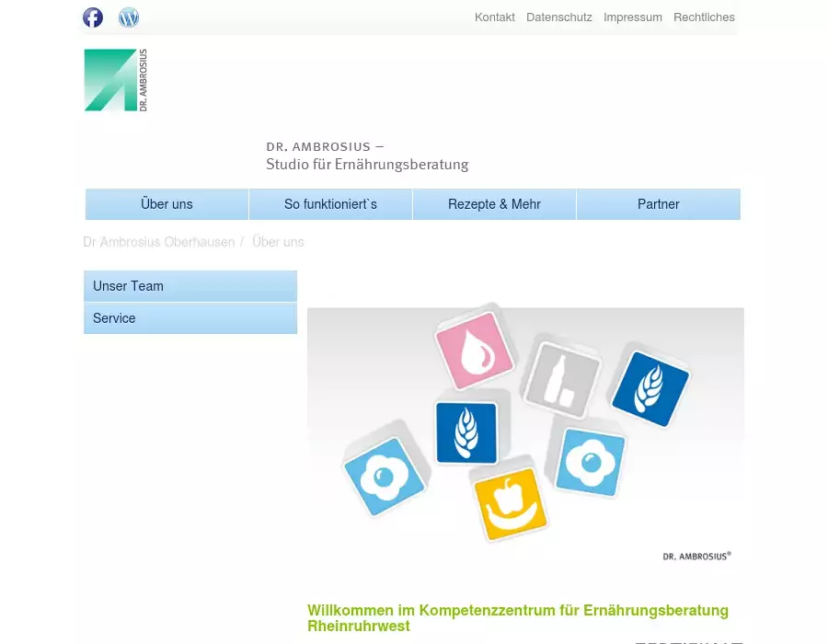Screen dimensions: 828x644
Task: Open Unser Team in sidebar
Action: click(190, 286)
